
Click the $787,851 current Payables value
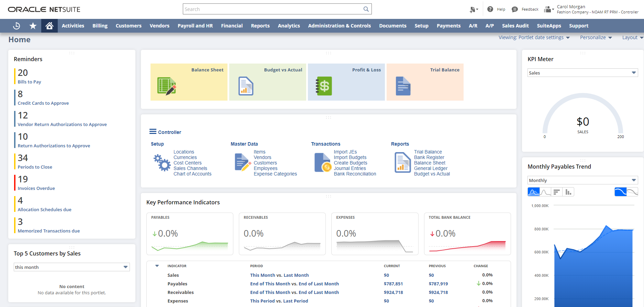[393, 284]
